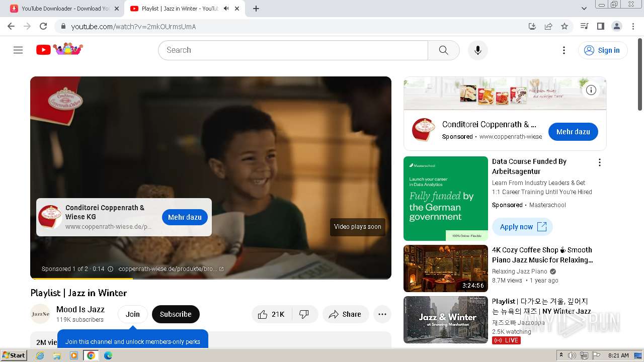Open the Windows Start menu
Screen dimensions: 644x362
[14, 355]
